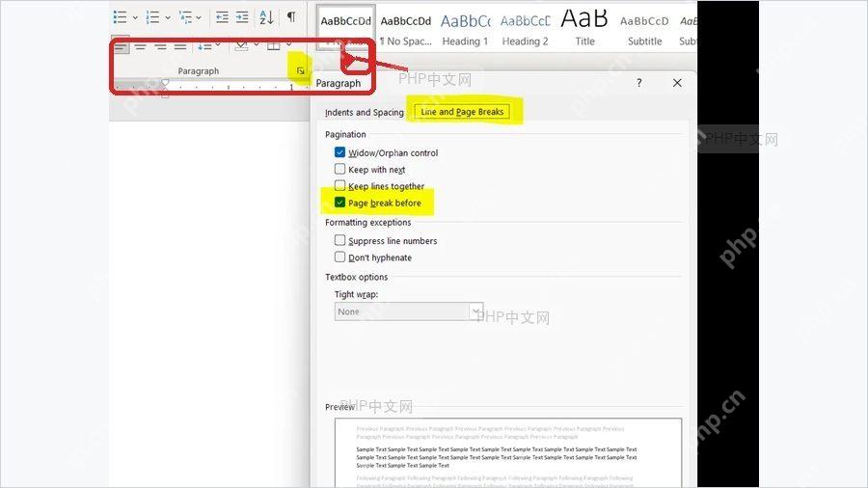This screenshot has height=488, width=868.
Task: Switch to Indents and Spacing tab
Action: pyautogui.click(x=365, y=112)
